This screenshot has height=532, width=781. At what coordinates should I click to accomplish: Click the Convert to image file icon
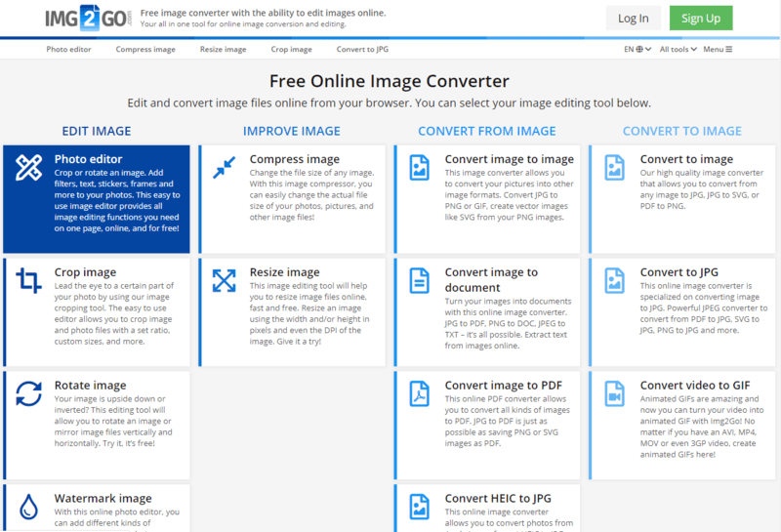(x=615, y=167)
